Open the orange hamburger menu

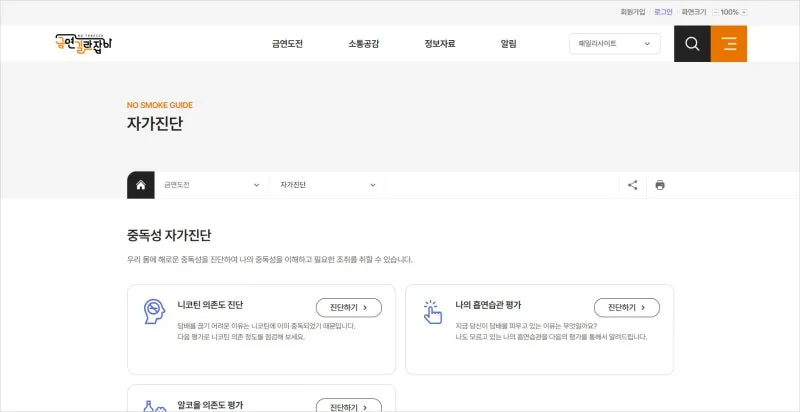[x=728, y=44]
